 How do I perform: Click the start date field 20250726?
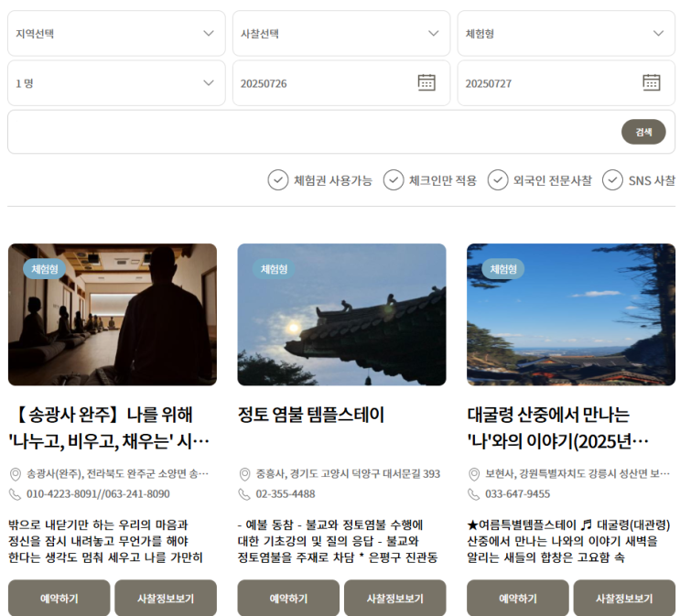(x=341, y=83)
